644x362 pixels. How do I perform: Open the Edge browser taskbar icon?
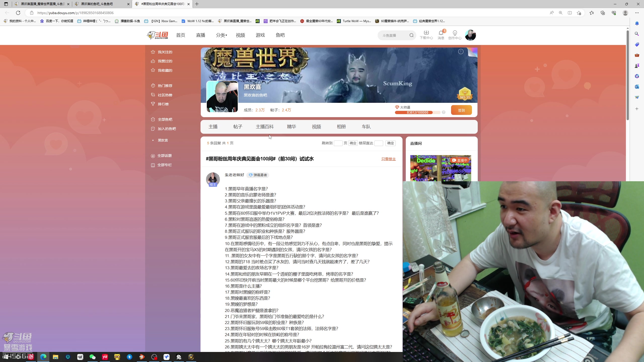coord(43,357)
